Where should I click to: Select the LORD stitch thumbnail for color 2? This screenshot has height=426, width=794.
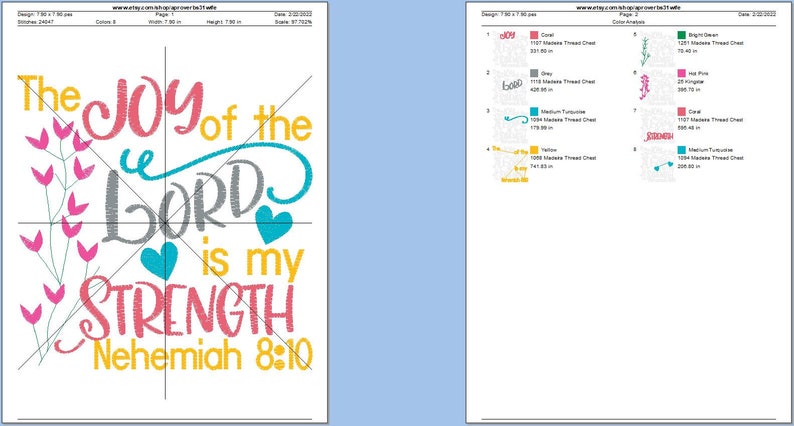point(510,87)
